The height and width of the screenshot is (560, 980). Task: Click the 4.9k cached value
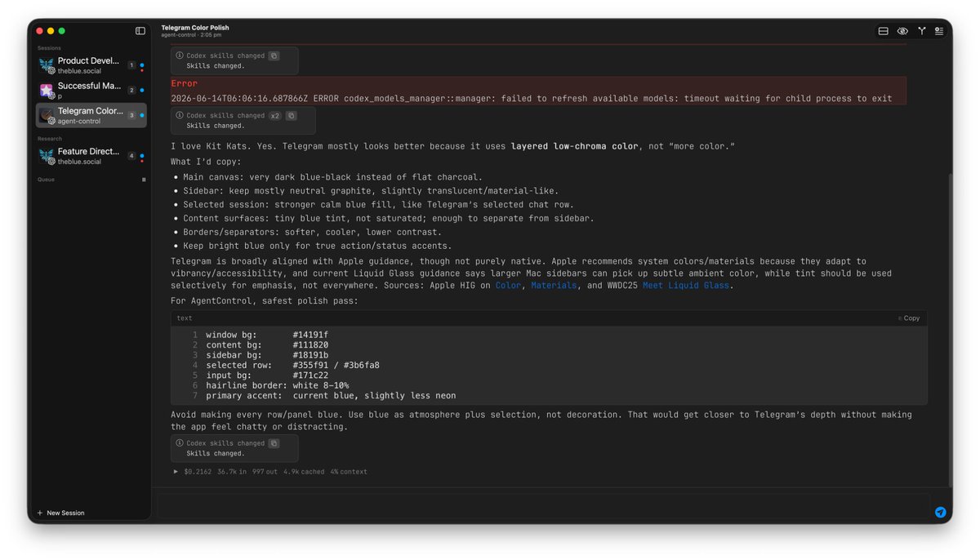(304, 472)
